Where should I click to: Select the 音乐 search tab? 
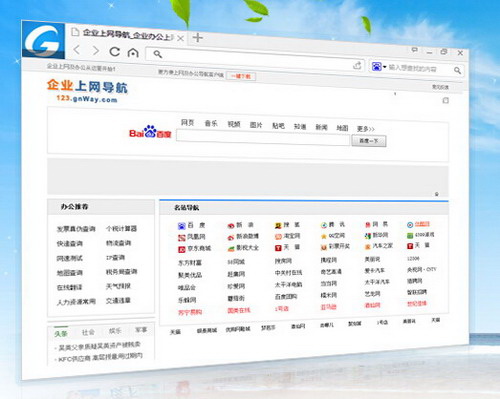211,124
